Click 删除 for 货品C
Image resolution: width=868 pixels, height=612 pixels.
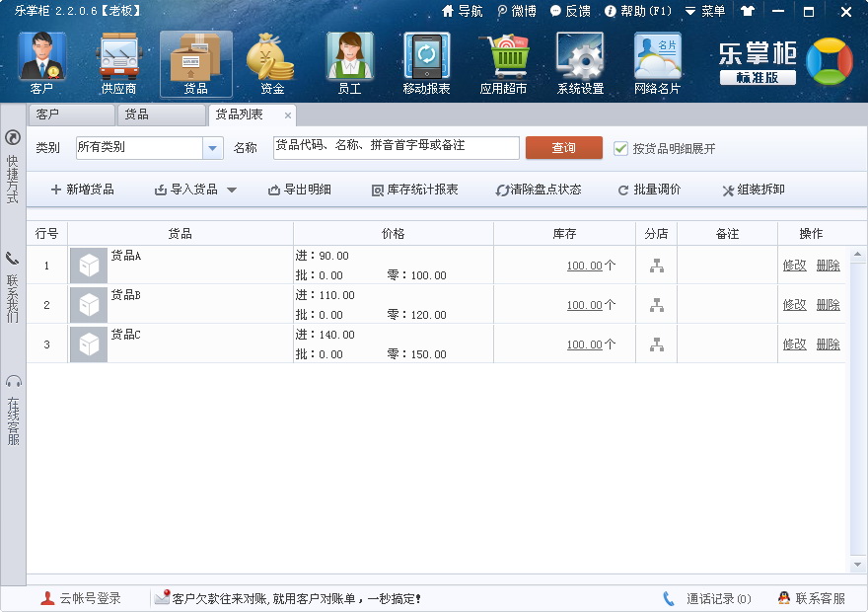829,344
